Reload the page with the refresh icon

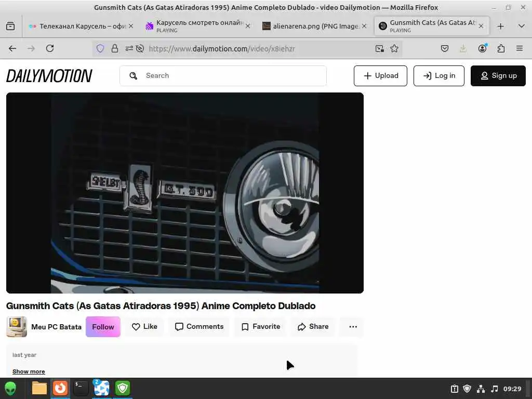pyautogui.click(x=50, y=48)
